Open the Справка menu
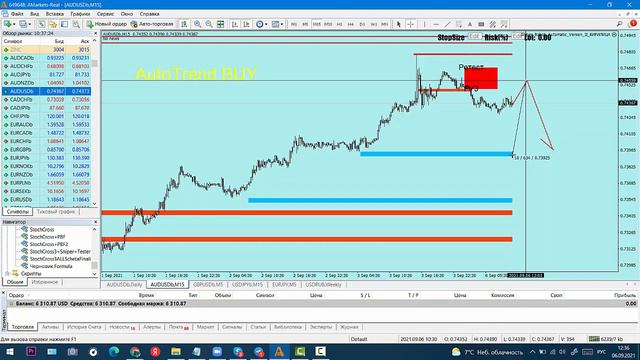 [x=149, y=14]
